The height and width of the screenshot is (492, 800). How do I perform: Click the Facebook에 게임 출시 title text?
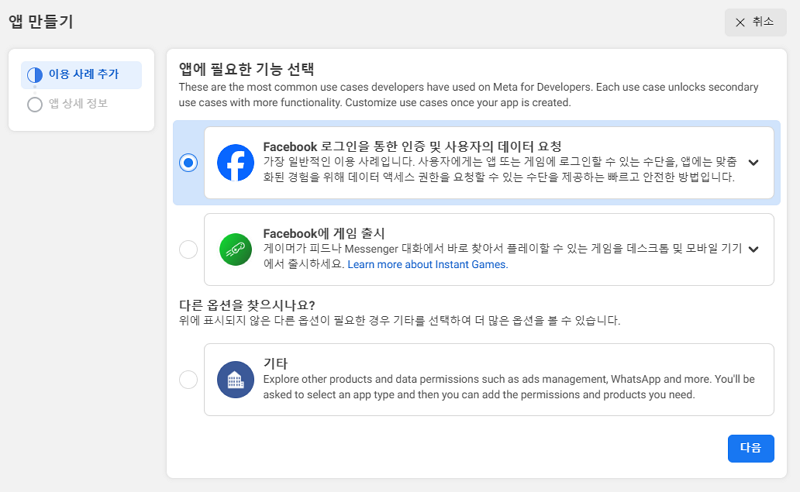pos(324,234)
